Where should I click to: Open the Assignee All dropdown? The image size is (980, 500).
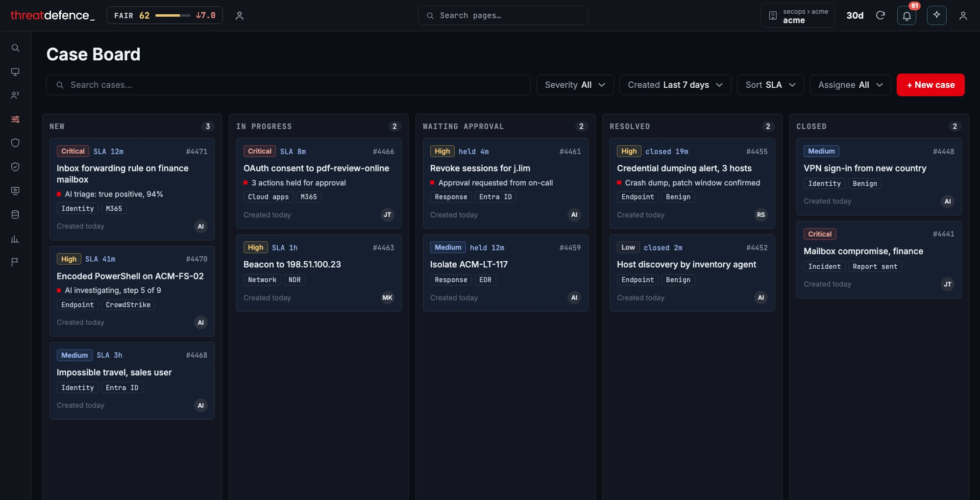pos(850,85)
